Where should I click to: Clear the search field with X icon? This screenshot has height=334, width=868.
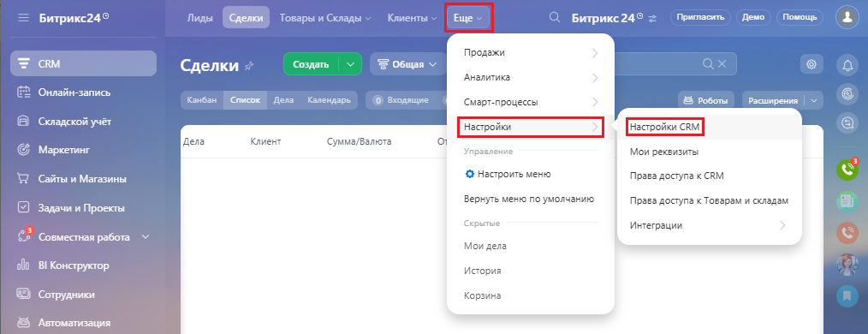(x=722, y=63)
